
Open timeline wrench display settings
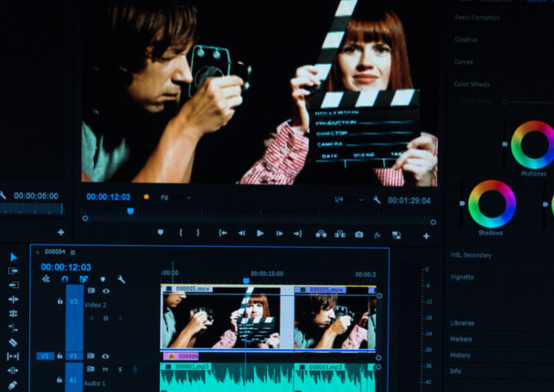click(121, 279)
